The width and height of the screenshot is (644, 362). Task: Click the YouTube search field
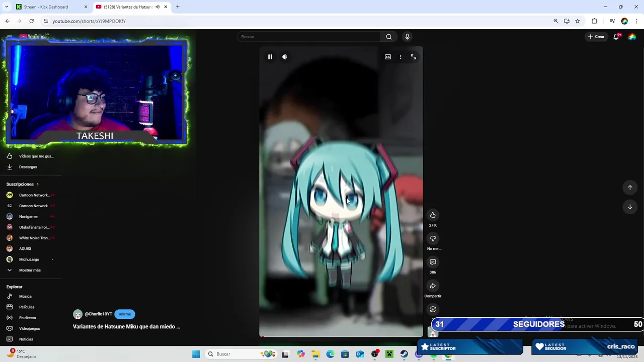pyautogui.click(x=309, y=37)
